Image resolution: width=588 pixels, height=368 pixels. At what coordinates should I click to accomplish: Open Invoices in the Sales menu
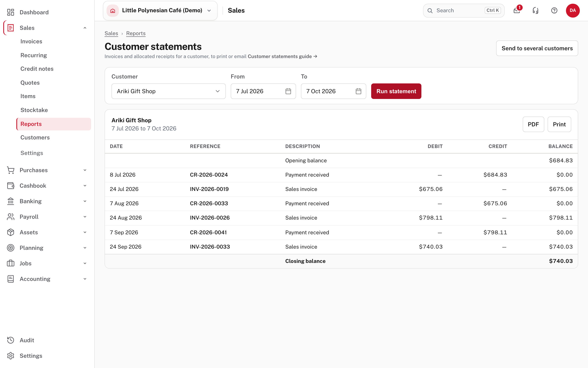coord(31,41)
